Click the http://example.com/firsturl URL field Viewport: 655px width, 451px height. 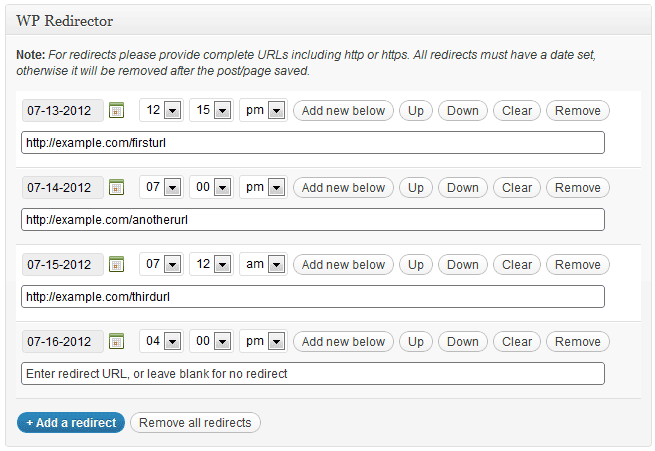point(313,143)
